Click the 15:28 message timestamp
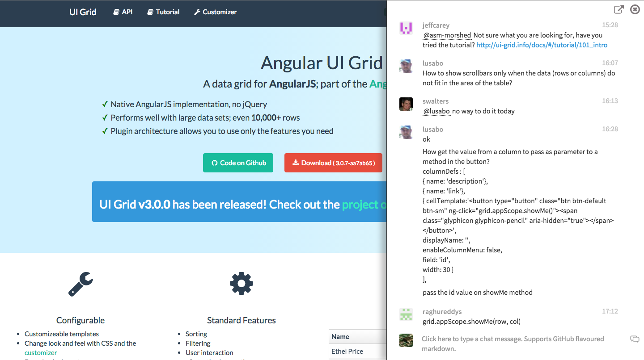The image size is (644, 360). [x=610, y=25]
